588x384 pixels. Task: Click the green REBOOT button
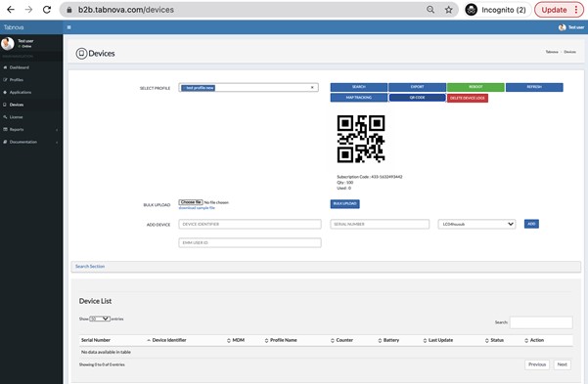point(475,87)
